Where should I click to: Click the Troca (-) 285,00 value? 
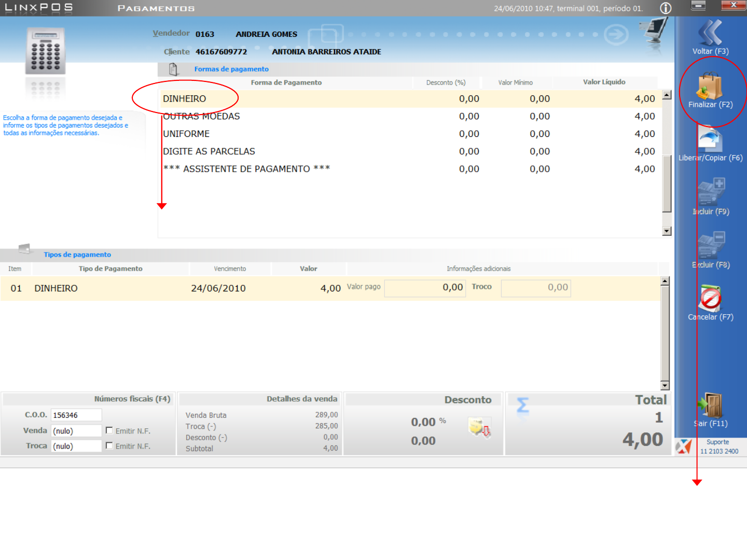point(326,426)
